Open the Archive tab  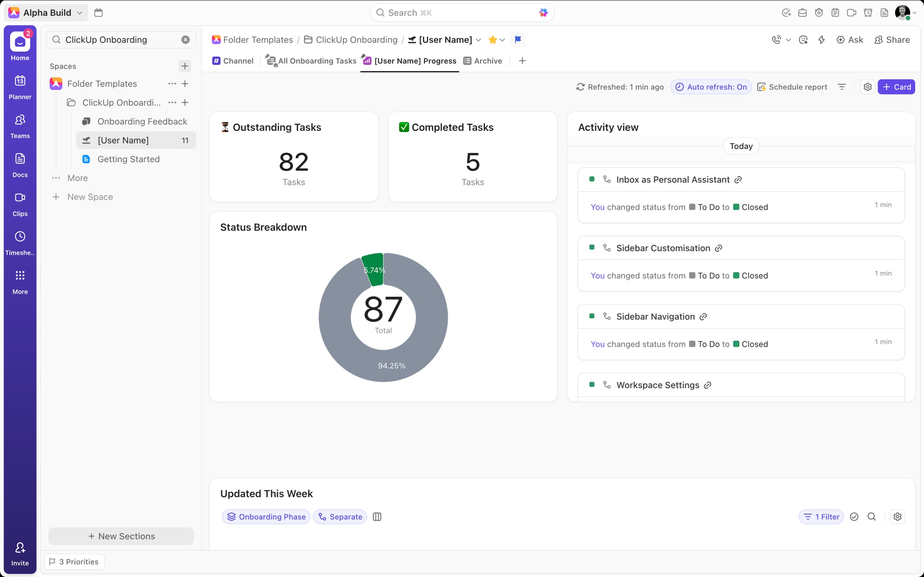pyautogui.click(x=483, y=61)
